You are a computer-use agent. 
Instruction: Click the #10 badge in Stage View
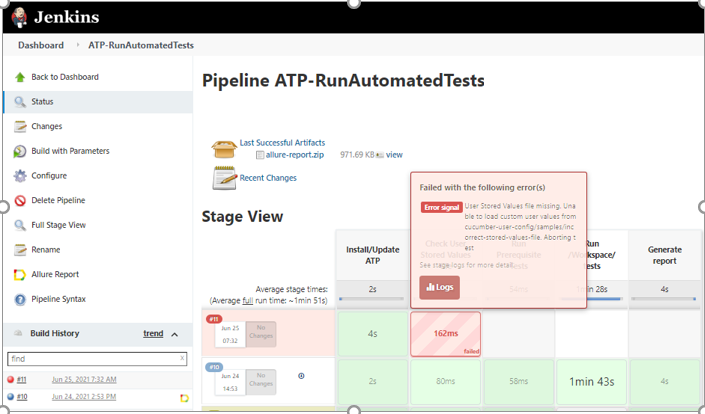(x=214, y=367)
